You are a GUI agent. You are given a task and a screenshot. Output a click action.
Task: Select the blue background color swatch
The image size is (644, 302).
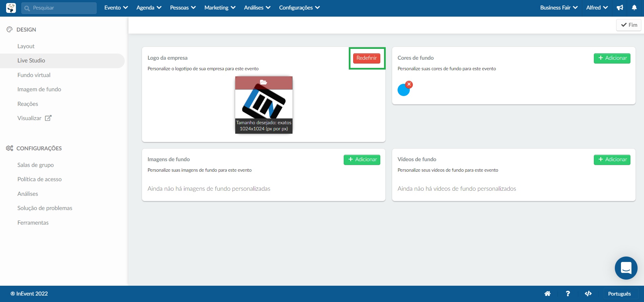(403, 91)
